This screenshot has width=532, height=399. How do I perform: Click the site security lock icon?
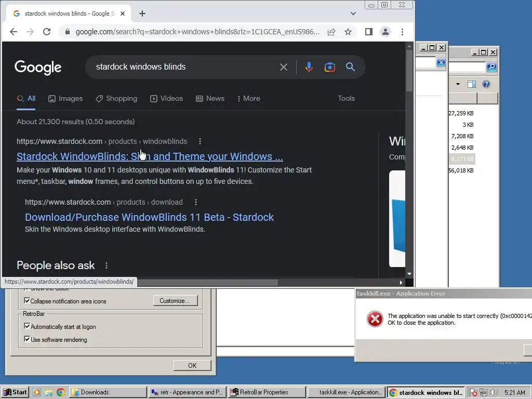click(67, 32)
